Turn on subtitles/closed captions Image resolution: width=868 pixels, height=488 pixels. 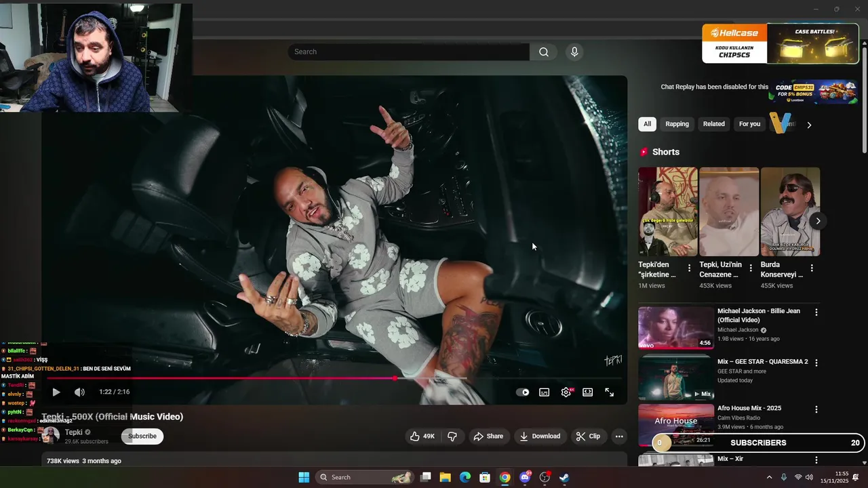point(544,392)
